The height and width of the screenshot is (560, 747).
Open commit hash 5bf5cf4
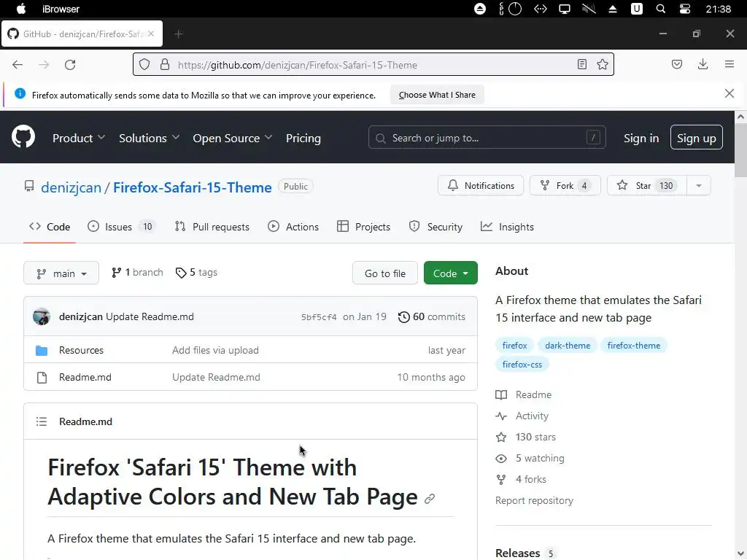(x=319, y=317)
